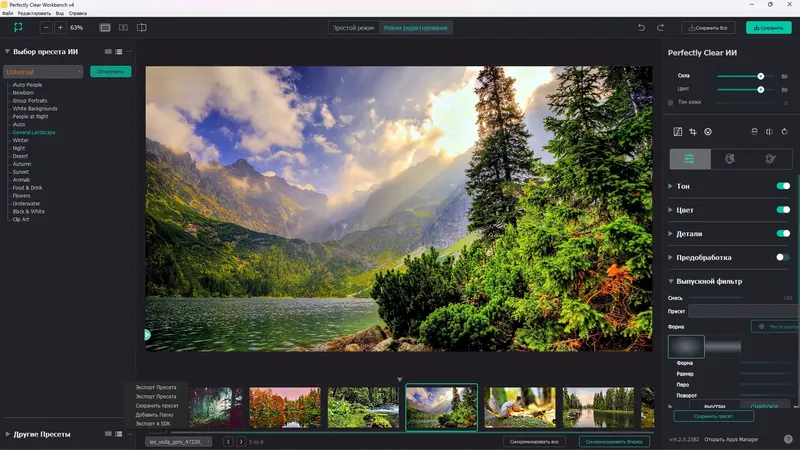Adjust the Сила slider handle
The image size is (800, 450).
click(x=761, y=76)
